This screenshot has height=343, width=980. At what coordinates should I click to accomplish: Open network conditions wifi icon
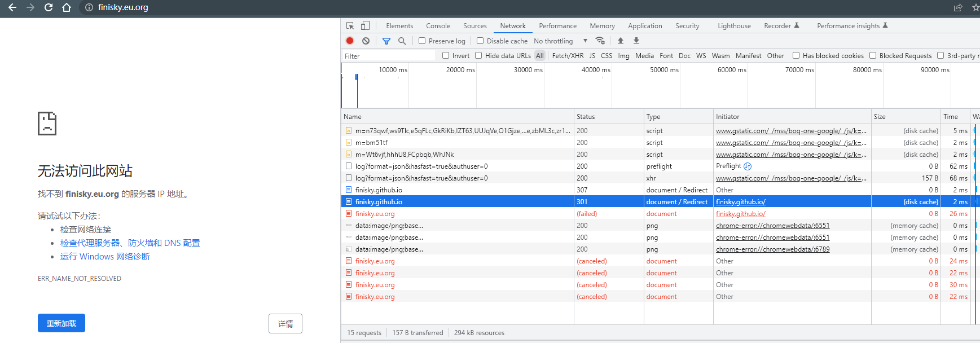[600, 41]
